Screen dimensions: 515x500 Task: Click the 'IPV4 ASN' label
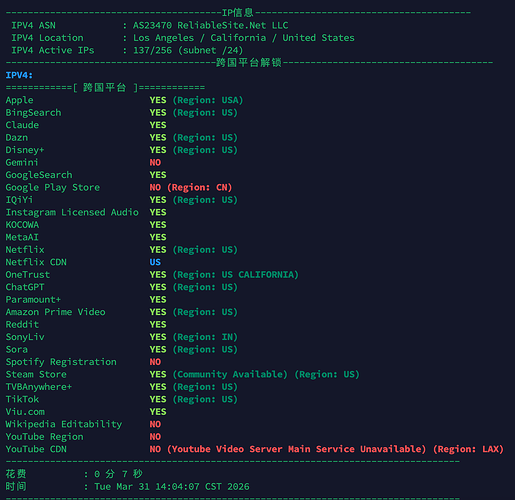[x=33, y=25]
